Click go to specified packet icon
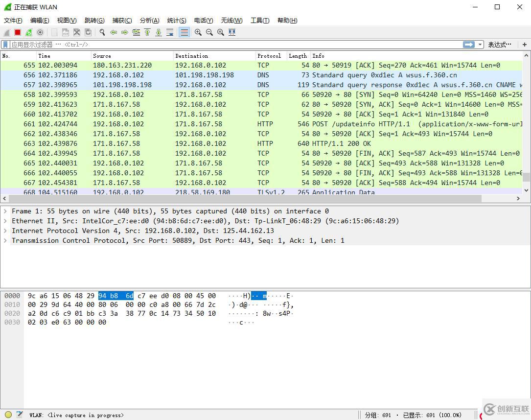This screenshot has width=531, height=420. point(136,32)
